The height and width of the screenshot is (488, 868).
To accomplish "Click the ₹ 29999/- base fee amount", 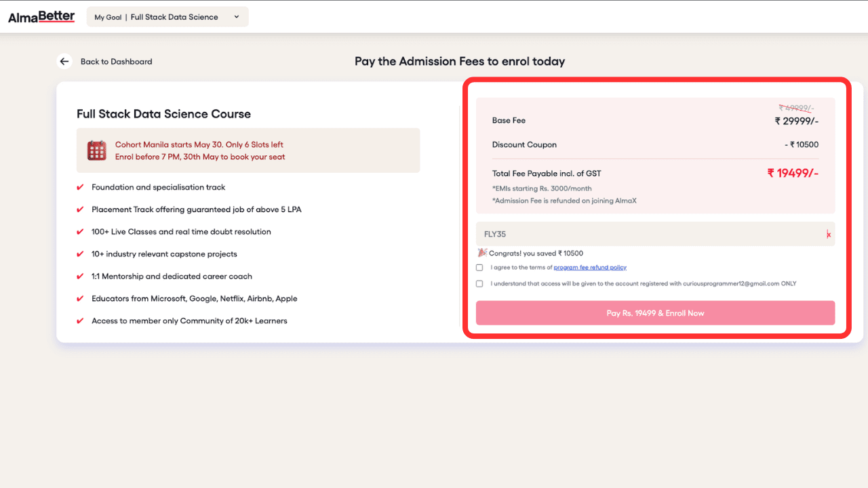I will pos(797,121).
